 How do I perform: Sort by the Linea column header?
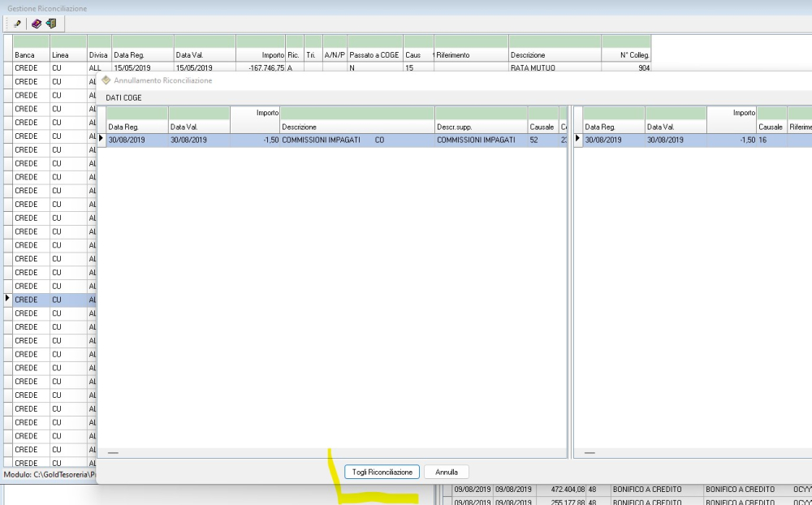[67, 54]
